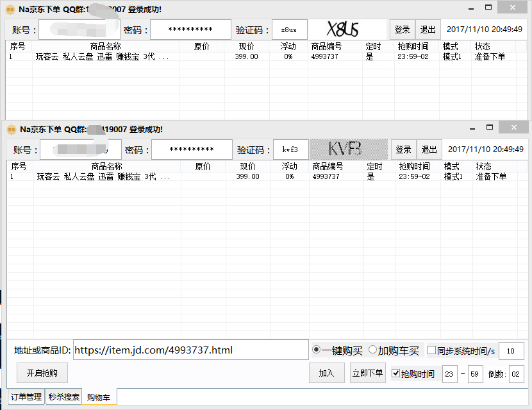Click the KVF3 captcha image in front window
Image resolution: width=532 pixels, height=410 pixels.
(349, 149)
